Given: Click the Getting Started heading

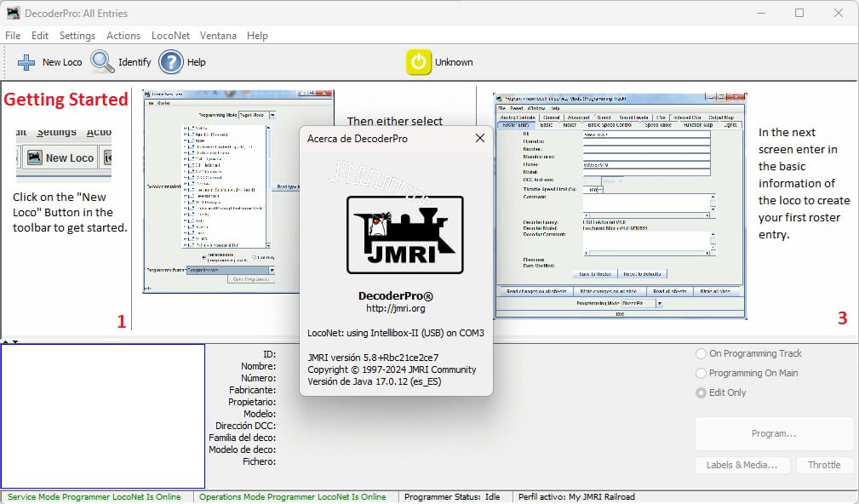Looking at the screenshot, I should point(66,99).
